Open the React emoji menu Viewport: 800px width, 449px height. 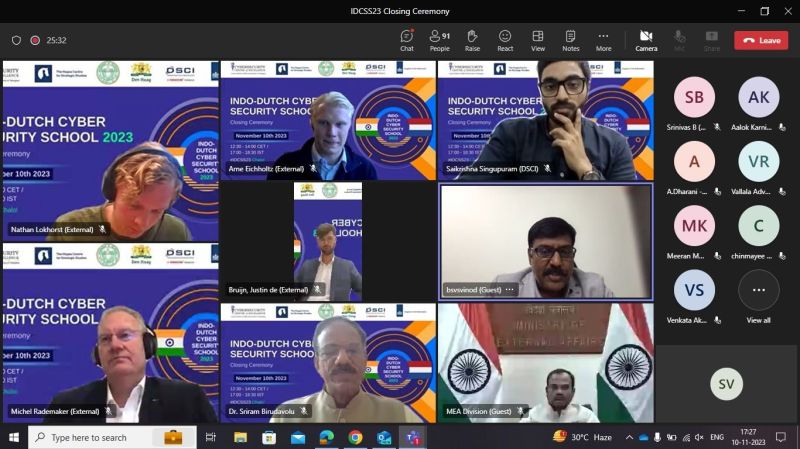[505, 40]
